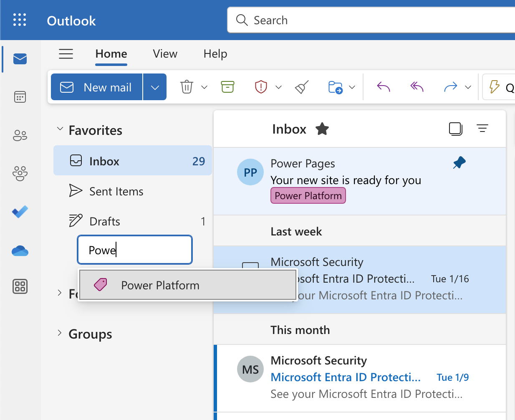Click the This month group header
515x420 pixels.
360,330
